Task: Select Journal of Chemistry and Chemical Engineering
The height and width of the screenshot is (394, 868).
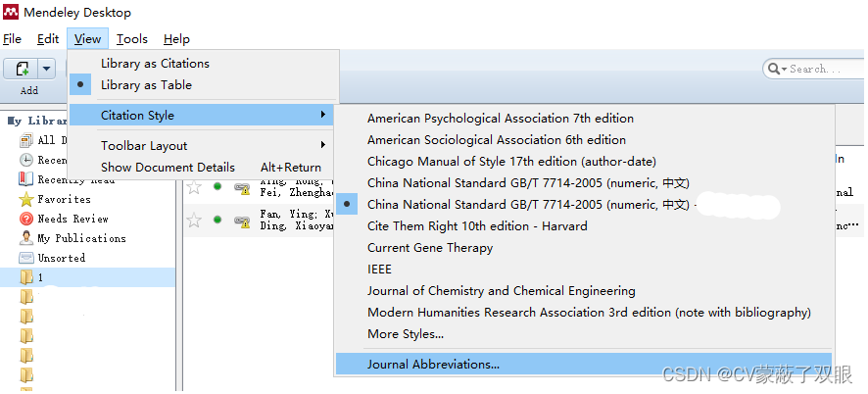Action: [584, 291]
